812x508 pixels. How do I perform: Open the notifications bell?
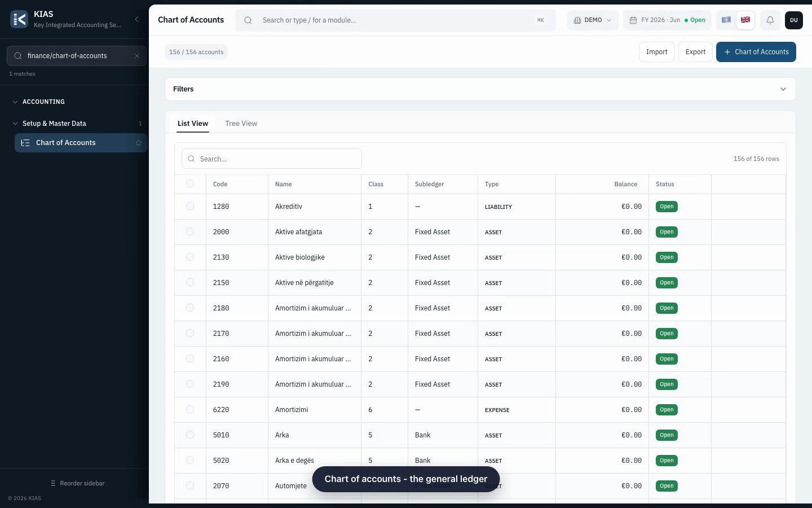point(770,20)
